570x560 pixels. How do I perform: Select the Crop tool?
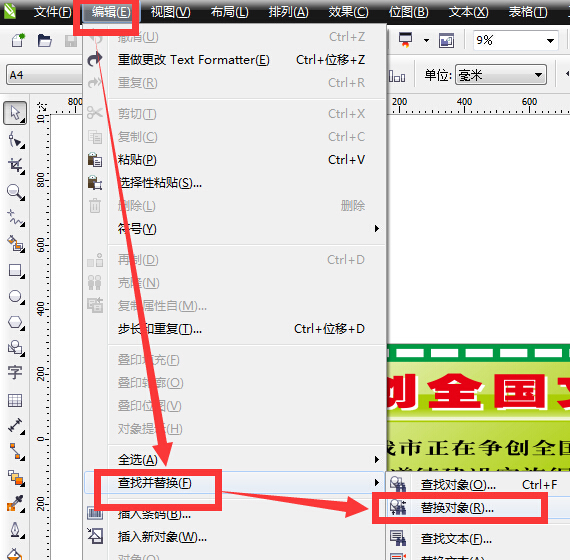[15, 166]
